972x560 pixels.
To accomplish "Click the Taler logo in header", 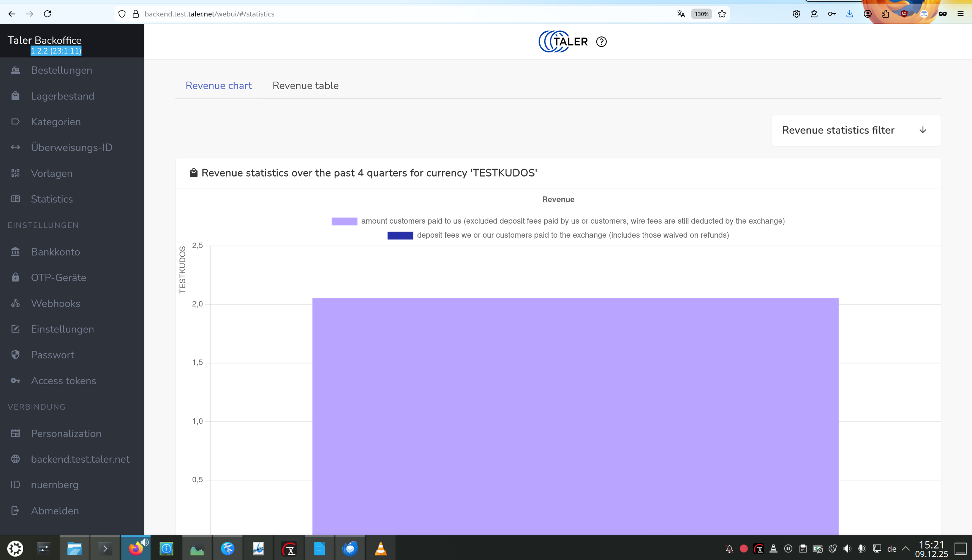I will pyautogui.click(x=563, y=41).
